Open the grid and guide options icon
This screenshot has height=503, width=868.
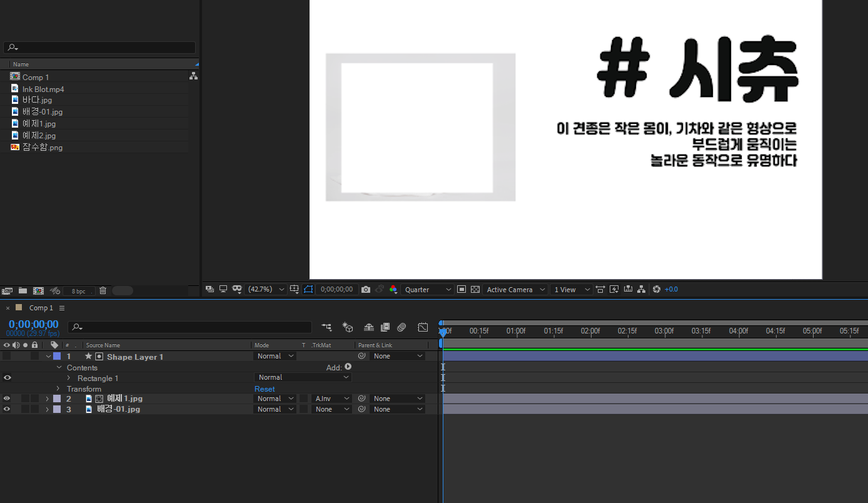point(294,290)
